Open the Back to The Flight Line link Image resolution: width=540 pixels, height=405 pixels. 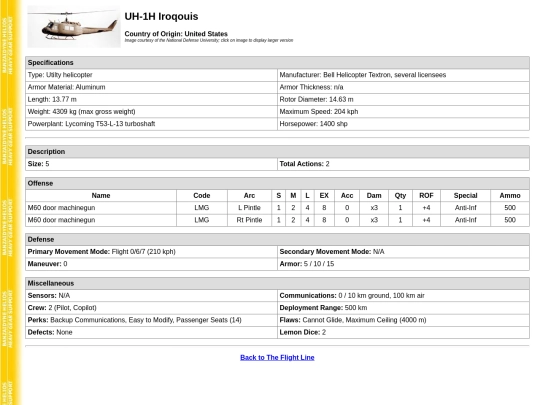pos(277,357)
